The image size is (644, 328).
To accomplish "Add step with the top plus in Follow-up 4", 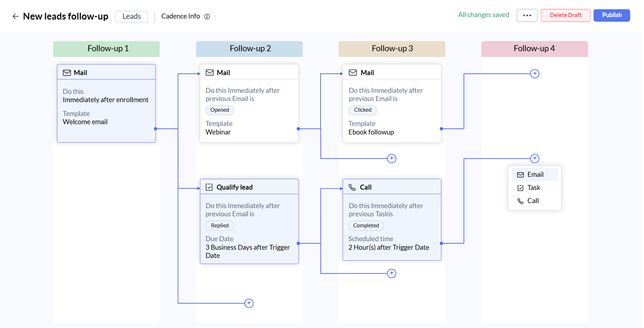I will [535, 74].
